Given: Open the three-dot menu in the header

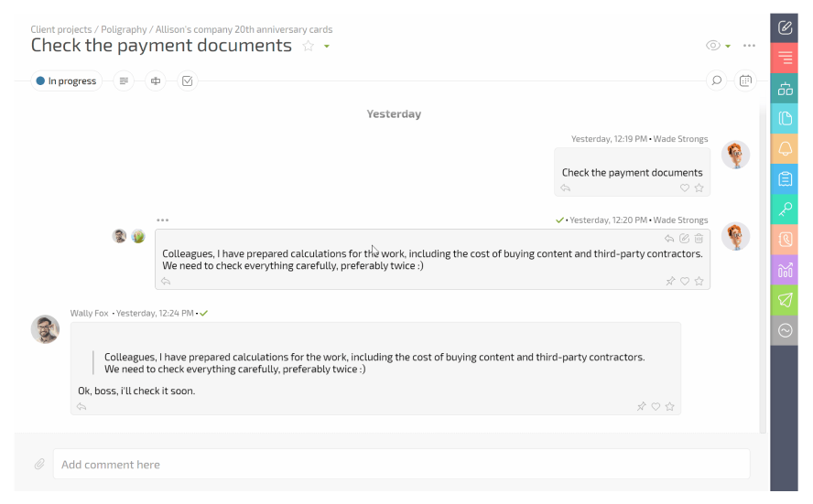Looking at the screenshot, I should coord(749,46).
